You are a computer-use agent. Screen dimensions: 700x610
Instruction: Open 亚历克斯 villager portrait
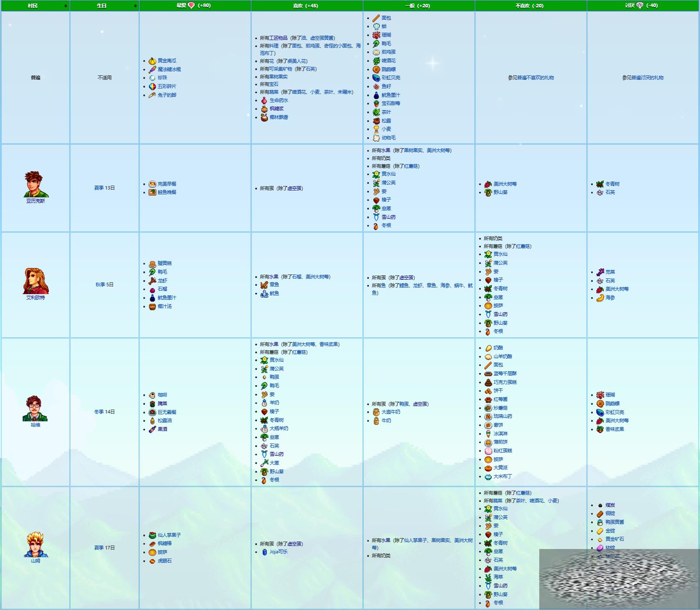(x=35, y=184)
